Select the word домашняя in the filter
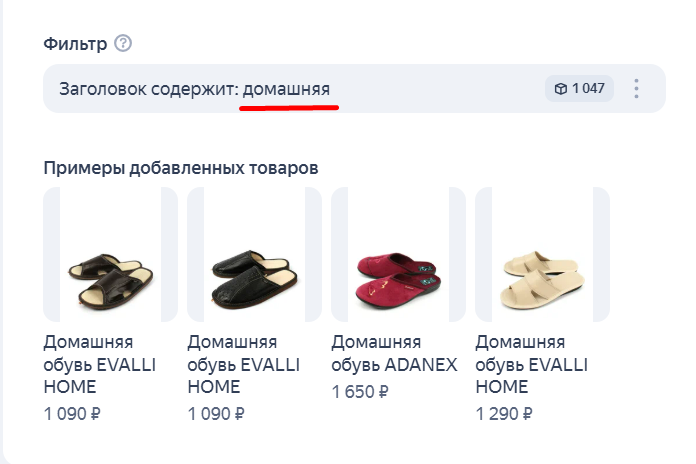Screen dimensions: 696x464 point(286,89)
